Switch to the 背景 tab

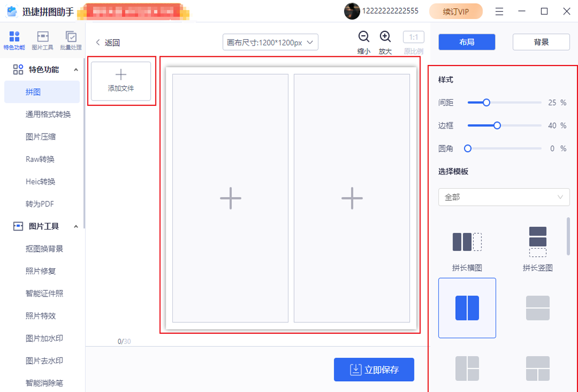[541, 42]
